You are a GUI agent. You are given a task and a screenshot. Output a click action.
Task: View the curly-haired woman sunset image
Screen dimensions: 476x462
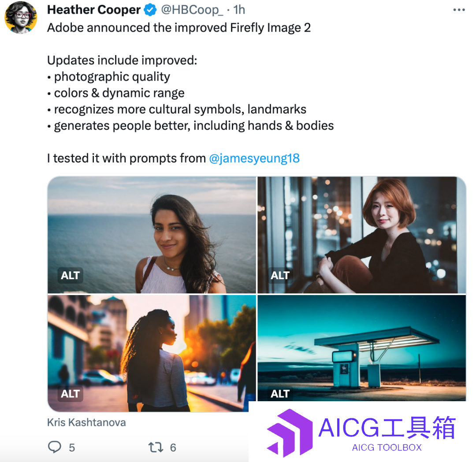152,353
